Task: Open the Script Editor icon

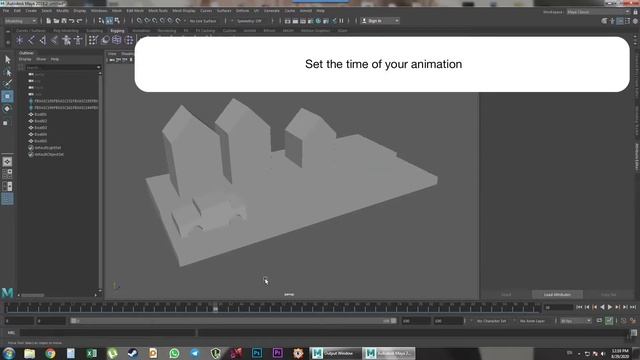Action: click(x=633, y=333)
